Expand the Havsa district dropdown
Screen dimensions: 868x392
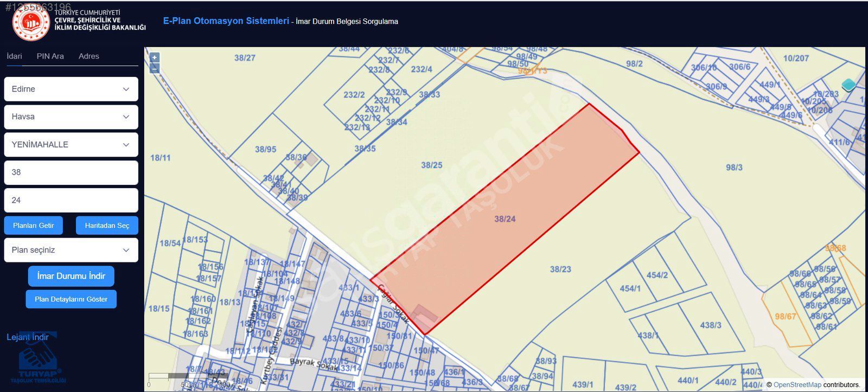[x=71, y=117]
